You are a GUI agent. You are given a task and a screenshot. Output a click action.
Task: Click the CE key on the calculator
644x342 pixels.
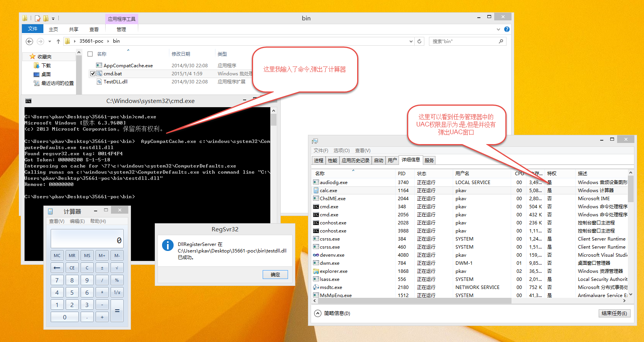[72, 268]
